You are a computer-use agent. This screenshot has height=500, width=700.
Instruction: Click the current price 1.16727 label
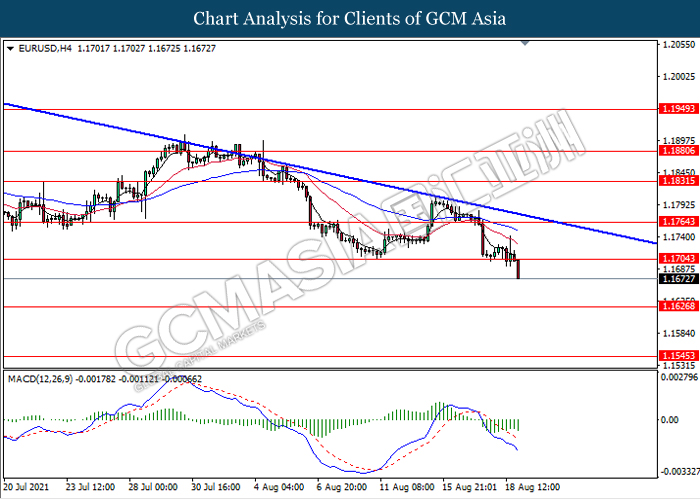pyautogui.click(x=679, y=279)
